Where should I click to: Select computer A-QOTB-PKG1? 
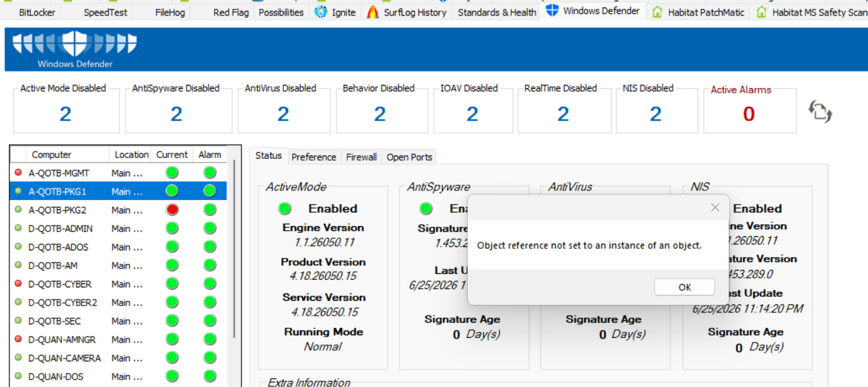118,191
